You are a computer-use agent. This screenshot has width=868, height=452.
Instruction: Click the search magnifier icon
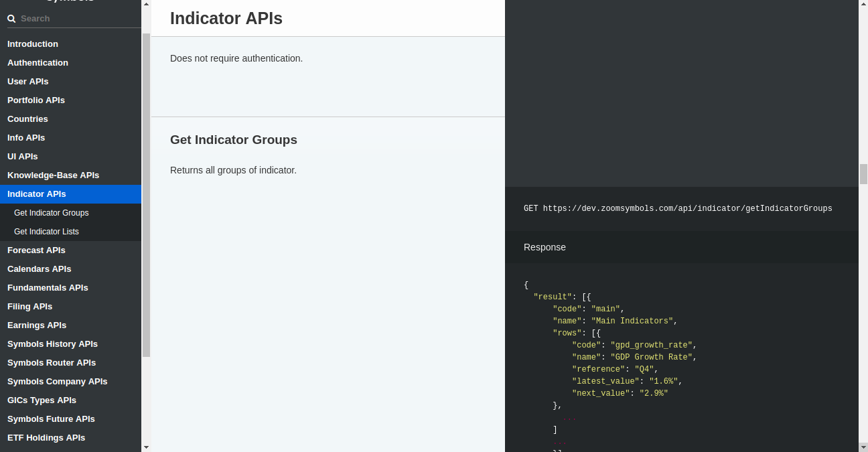pos(11,19)
